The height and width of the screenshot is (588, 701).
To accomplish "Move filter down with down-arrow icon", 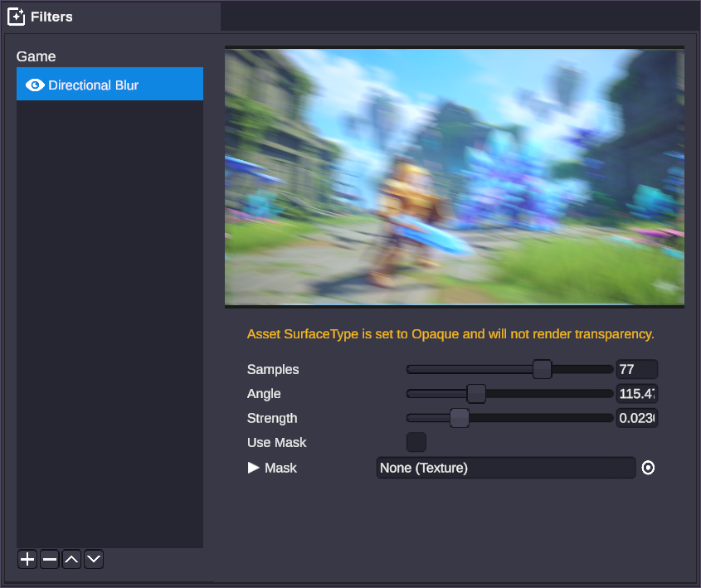I will [x=94, y=559].
